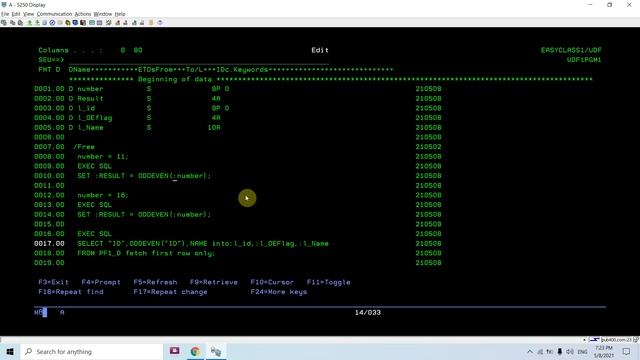Viewport: 640px width, 360px height.
Task: Click the '/Free' directive line
Action: click(84, 147)
